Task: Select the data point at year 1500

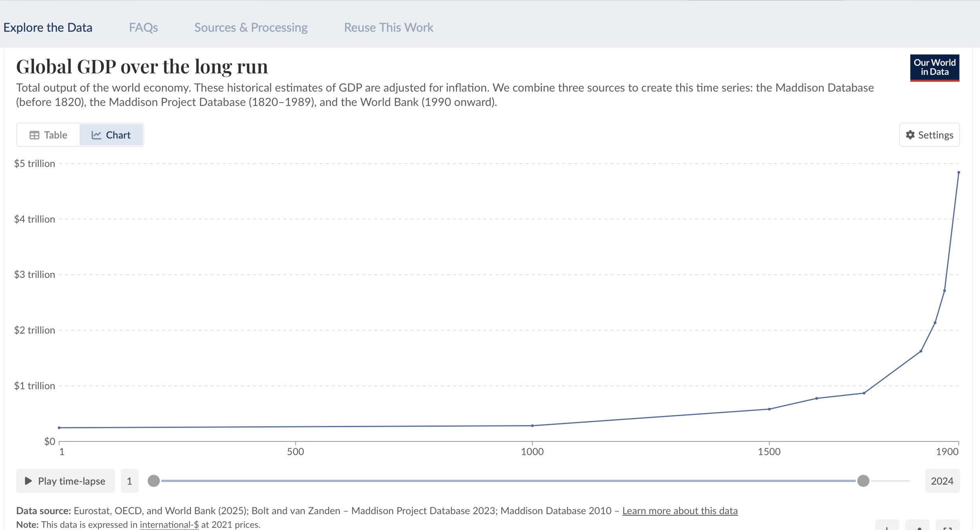Action: [769, 409]
